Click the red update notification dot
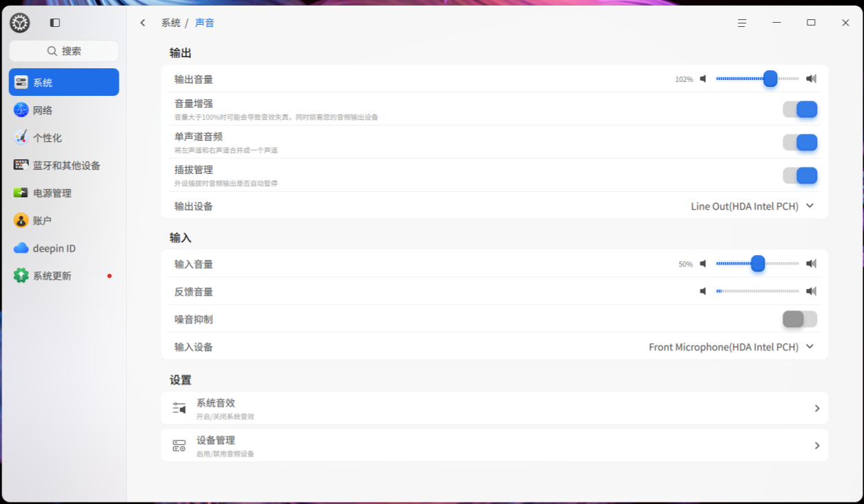The width and height of the screenshot is (864, 504). tap(109, 276)
